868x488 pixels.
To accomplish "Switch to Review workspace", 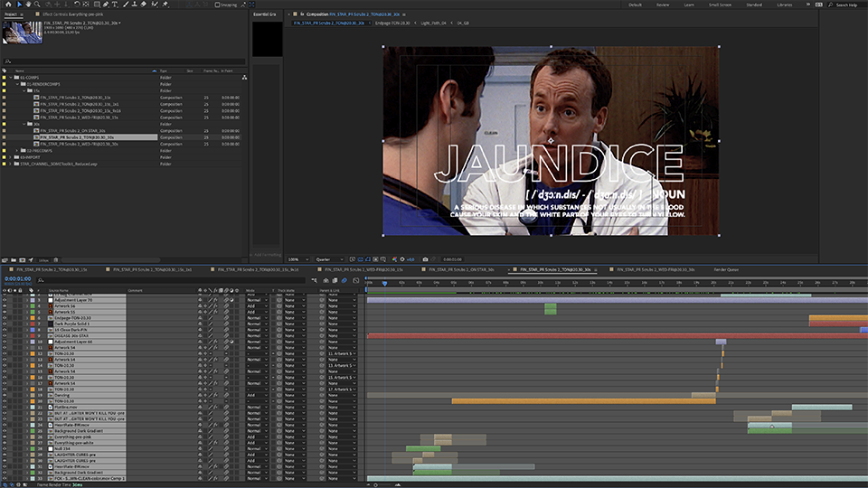I will (x=663, y=5).
